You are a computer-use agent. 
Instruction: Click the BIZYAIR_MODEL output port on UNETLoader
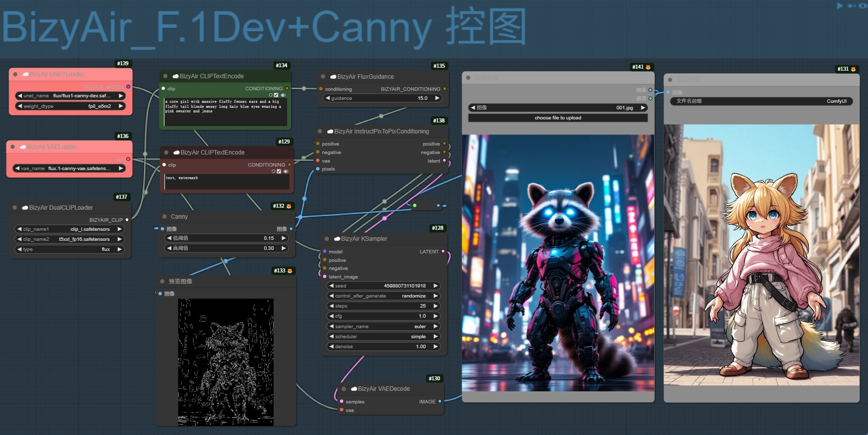point(128,87)
